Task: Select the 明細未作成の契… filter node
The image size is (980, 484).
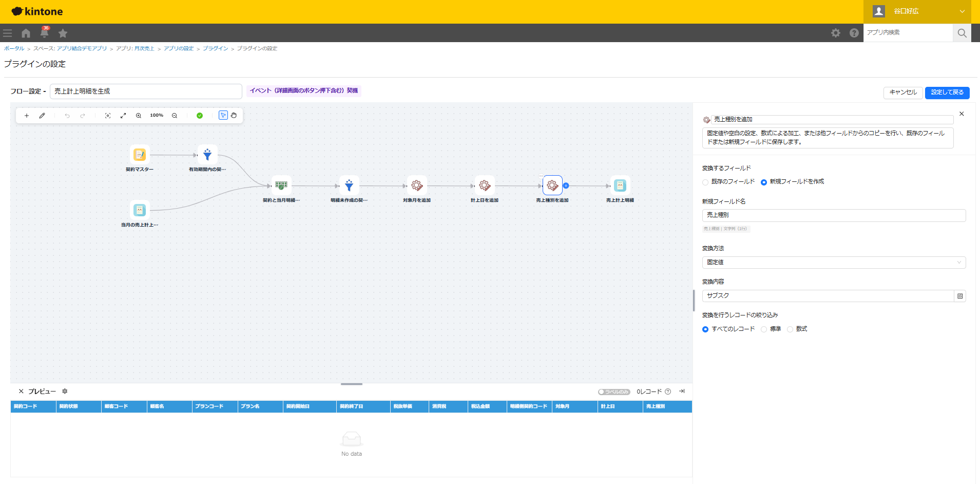Action: tap(349, 185)
